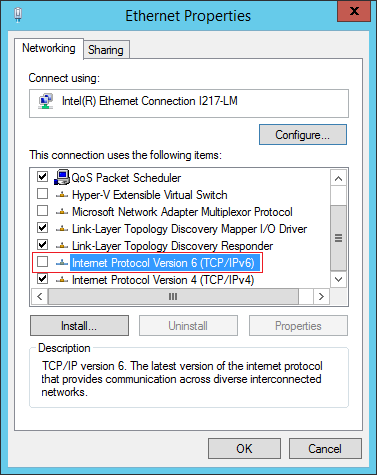
Task: Click the Link-Layer Topology Discovery Mapper driver icon
Action: coord(62,229)
